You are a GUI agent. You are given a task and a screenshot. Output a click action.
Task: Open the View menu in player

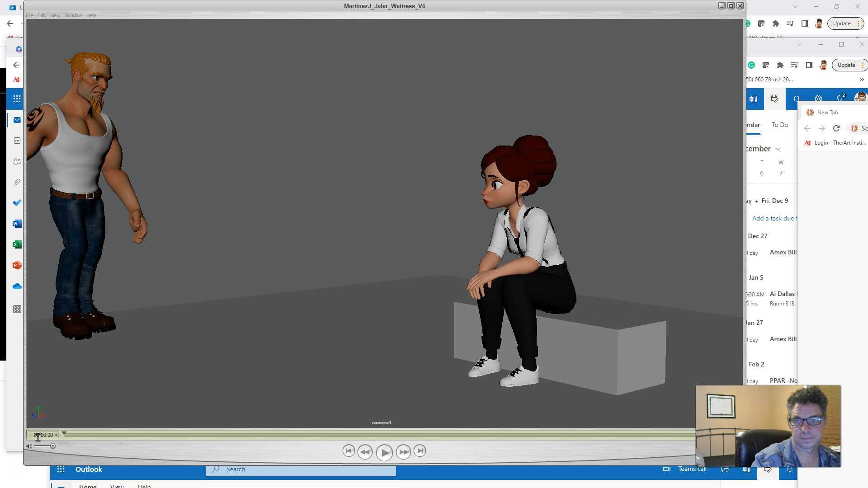pyautogui.click(x=55, y=15)
